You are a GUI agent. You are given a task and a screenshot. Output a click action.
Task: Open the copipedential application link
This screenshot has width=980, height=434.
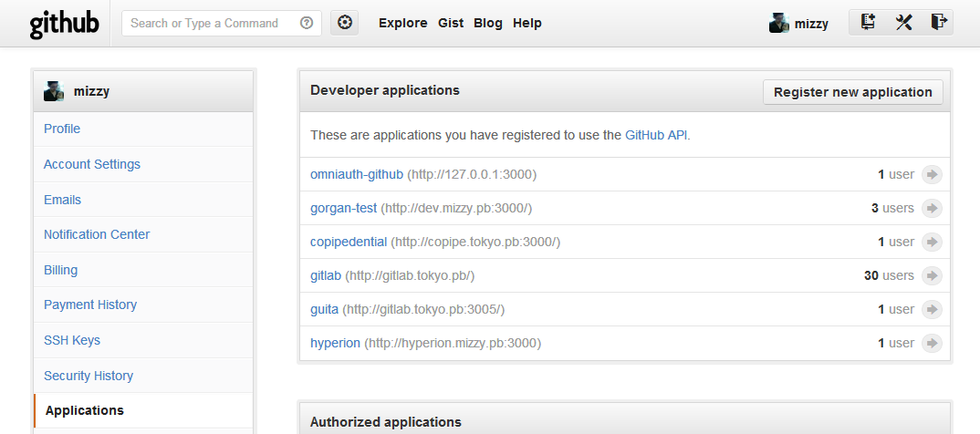pyautogui.click(x=349, y=242)
